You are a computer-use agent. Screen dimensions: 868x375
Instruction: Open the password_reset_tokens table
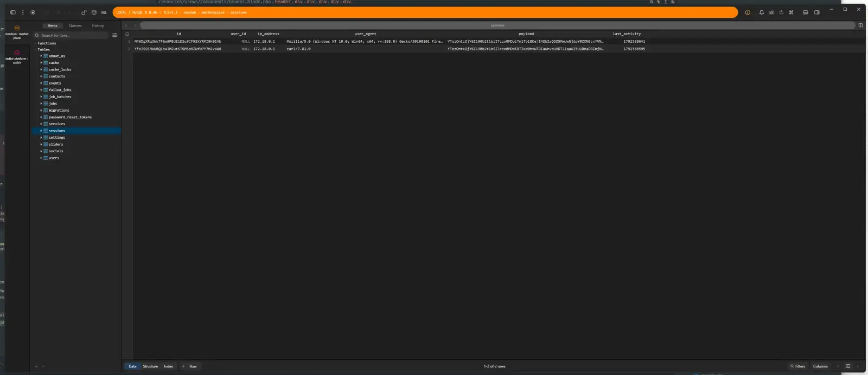pyautogui.click(x=70, y=117)
